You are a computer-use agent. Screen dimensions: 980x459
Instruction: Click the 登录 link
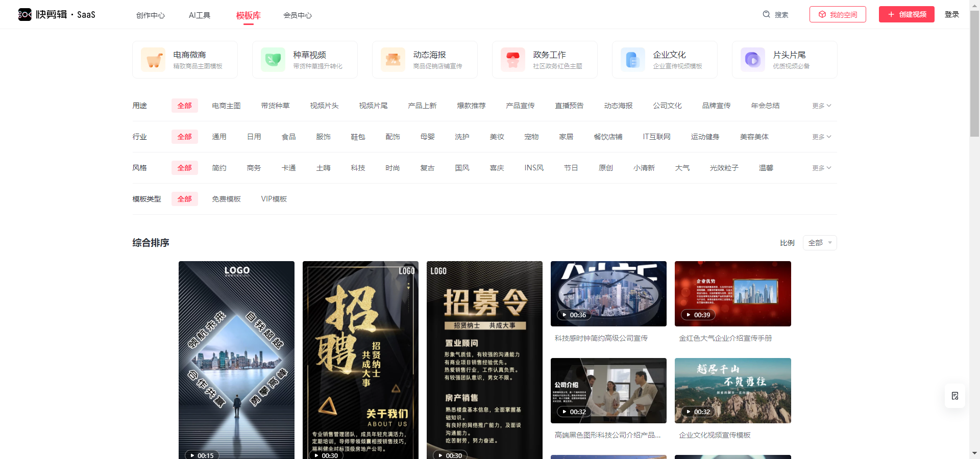(x=952, y=14)
